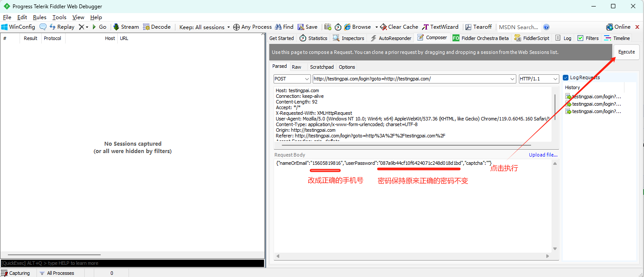Click the Protocol column header
The image size is (644, 277).
tap(53, 38)
